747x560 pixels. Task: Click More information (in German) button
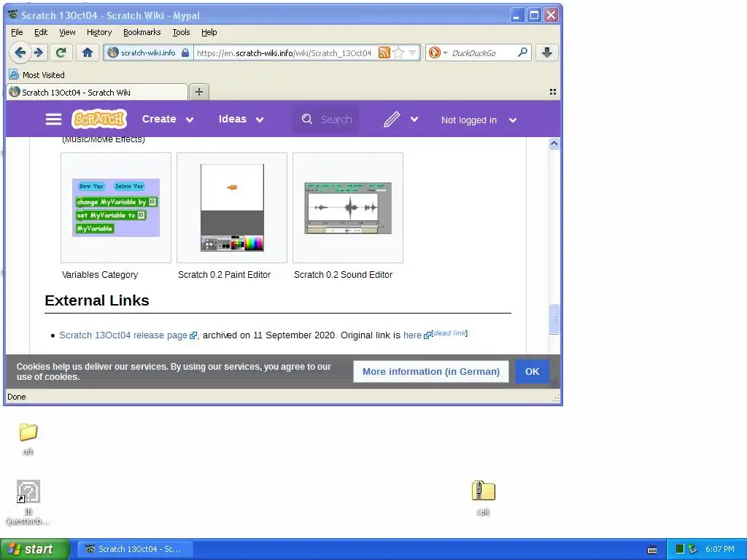tap(431, 371)
